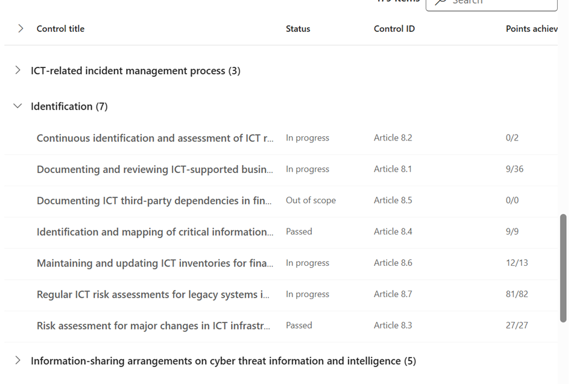Image resolution: width=588 pixels, height=384 pixels.
Task: Sort by Control ID column header
Action: pyautogui.click(x=394, y=28)
